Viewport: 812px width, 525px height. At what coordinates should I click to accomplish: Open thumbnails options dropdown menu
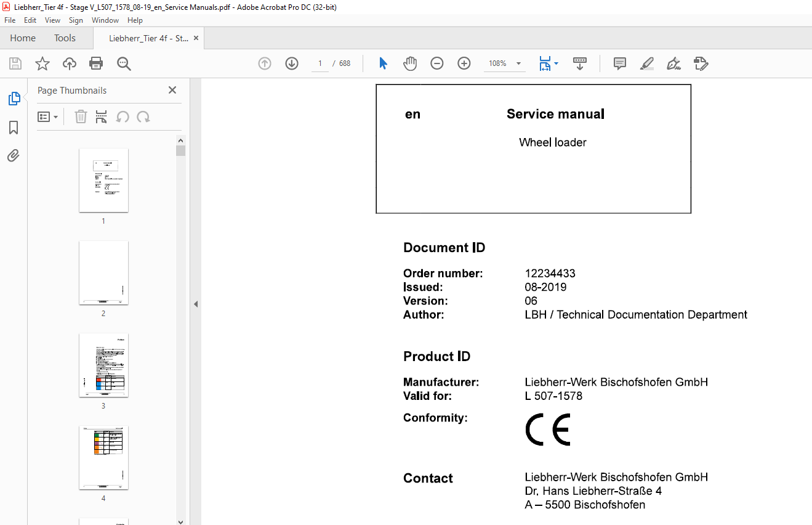click(x=48, y=116)
